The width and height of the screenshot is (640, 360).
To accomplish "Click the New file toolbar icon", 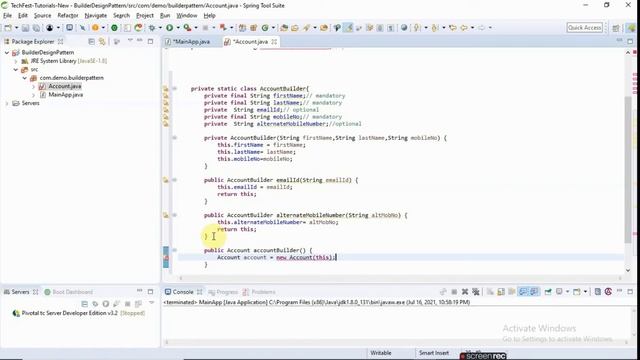I will pos(8,28).
